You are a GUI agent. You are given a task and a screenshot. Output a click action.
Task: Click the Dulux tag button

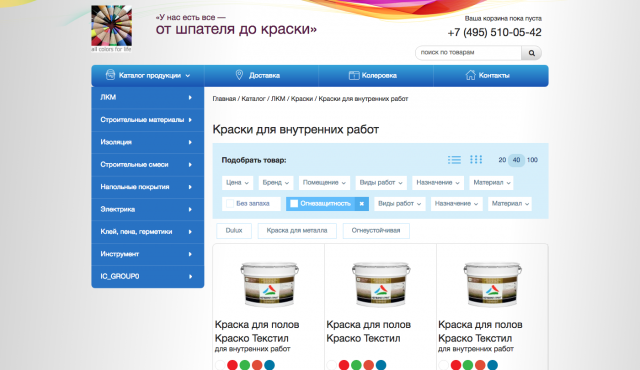tap(234, 230)
